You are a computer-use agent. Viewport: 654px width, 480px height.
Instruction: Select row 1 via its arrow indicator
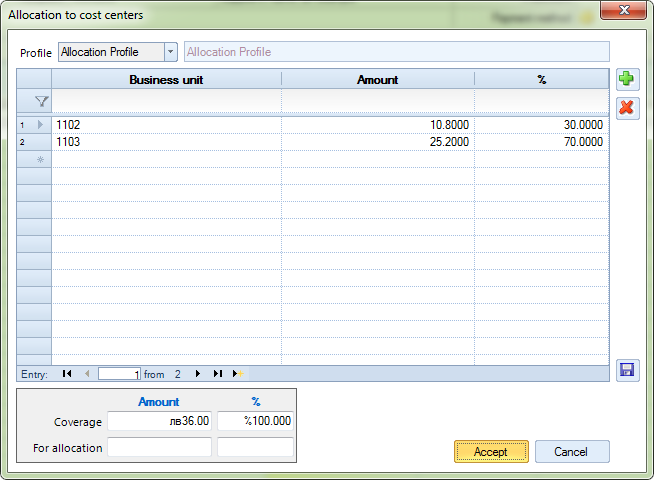(x=40, y=125)
